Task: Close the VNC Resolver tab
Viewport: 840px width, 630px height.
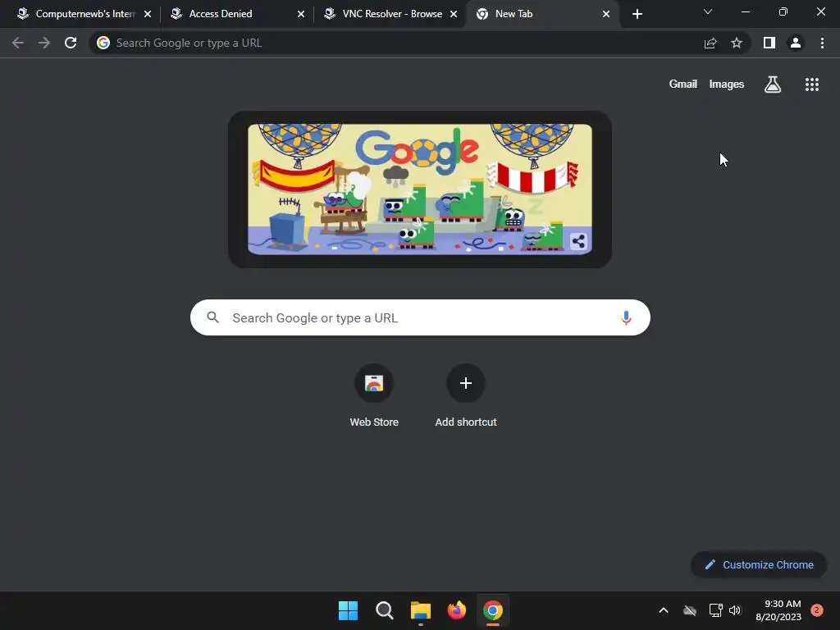Action: [454, 14]
